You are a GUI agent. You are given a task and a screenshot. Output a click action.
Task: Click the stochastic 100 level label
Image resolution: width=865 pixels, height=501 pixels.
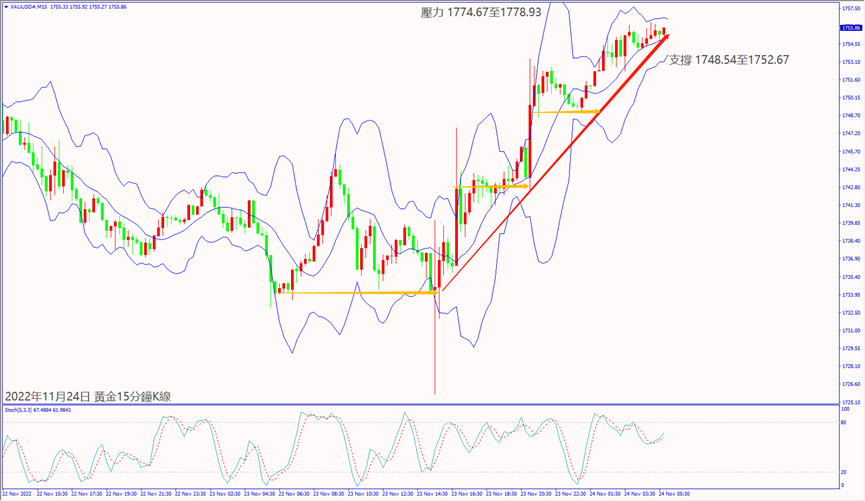pos(846,409)
